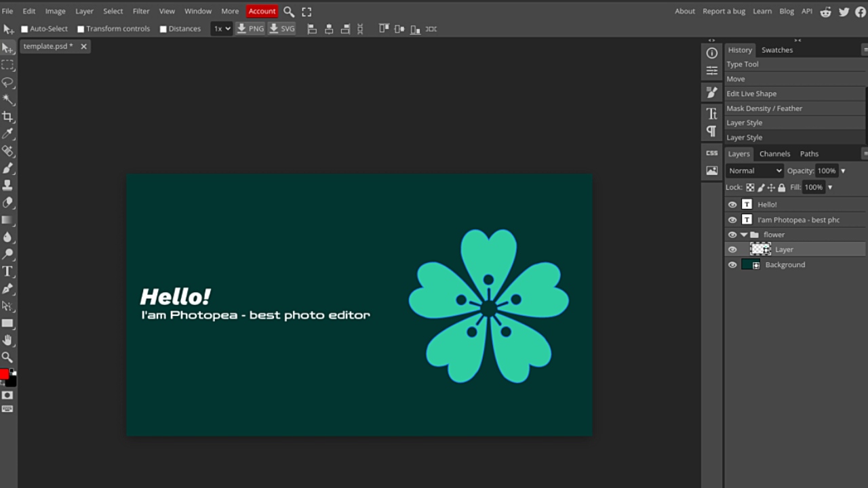The height and width of the screenshot is (488, 868).
Task: Switch to the Swatches tab
Action: coord(777,49)
